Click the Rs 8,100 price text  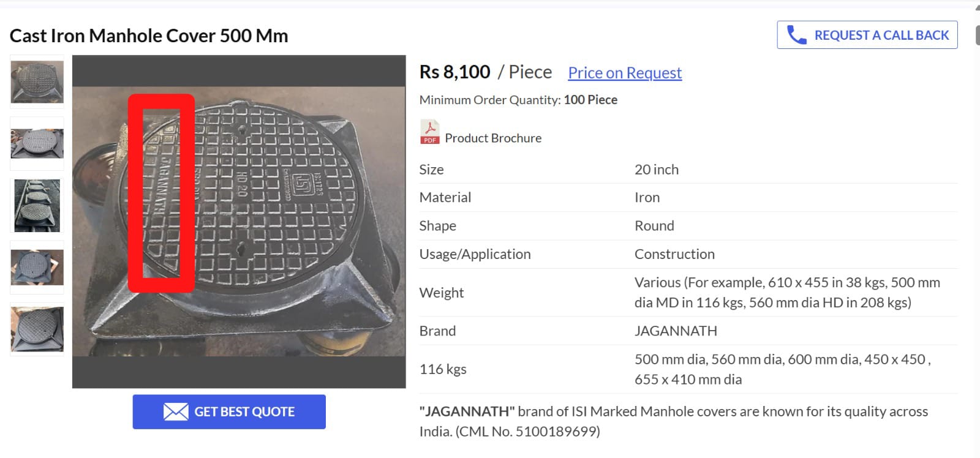tap(454, 72)
